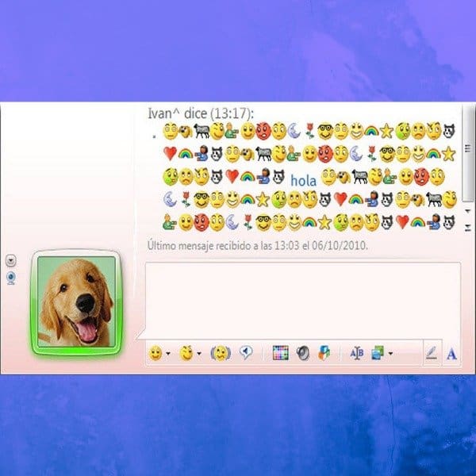Open the background scene picker icon
Viewport: 476px width, 476px height.
[378, 353]
